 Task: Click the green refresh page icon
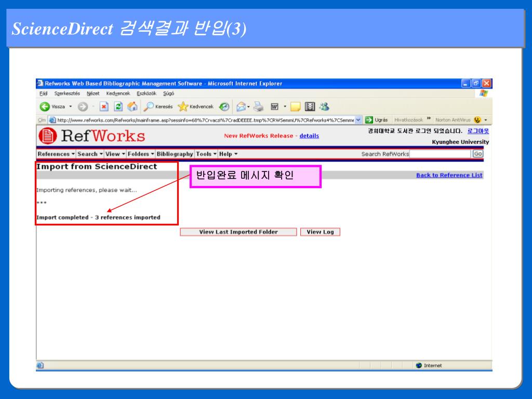pos(118,107)
